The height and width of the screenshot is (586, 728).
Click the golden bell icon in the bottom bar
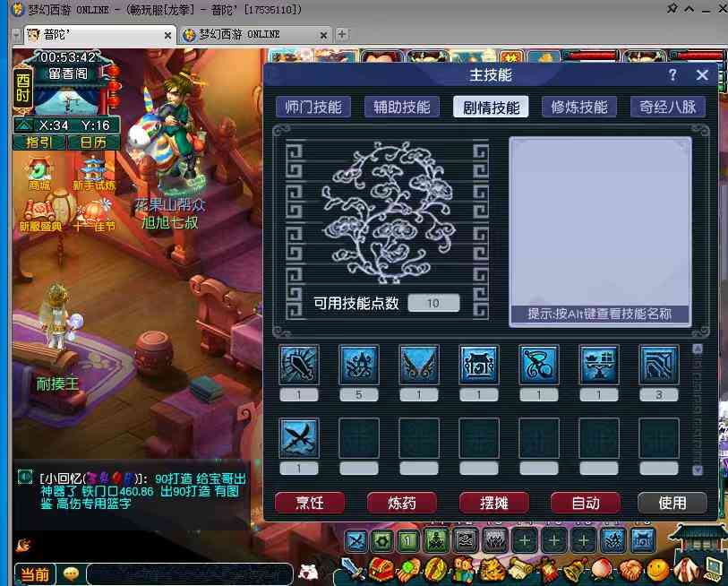point(575,570)
